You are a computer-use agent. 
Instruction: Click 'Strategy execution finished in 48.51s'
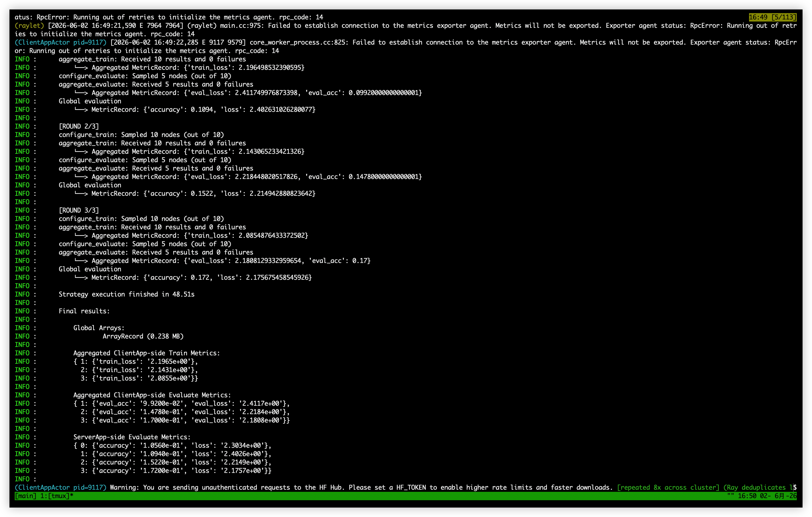[x=126, y=294]
